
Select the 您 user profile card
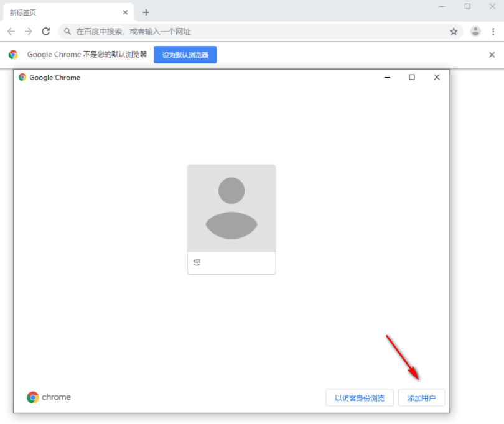tap(231, 219)
